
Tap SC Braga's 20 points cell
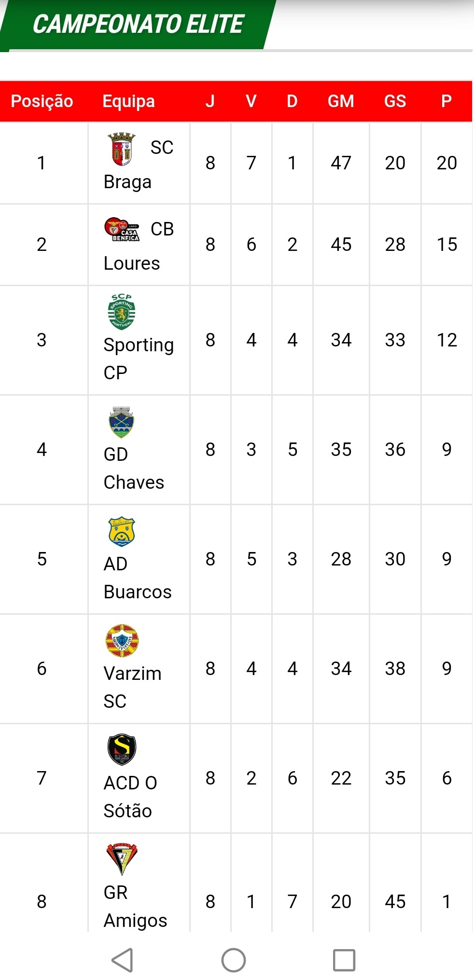(446, 163)
